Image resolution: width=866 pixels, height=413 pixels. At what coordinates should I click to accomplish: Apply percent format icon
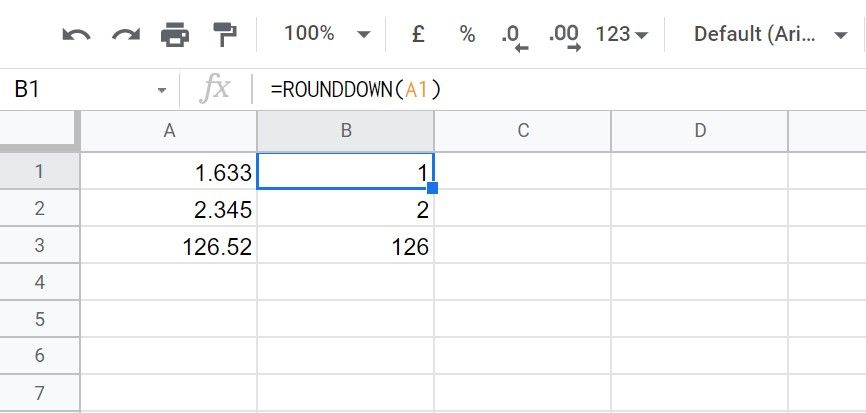click(467, 35)
